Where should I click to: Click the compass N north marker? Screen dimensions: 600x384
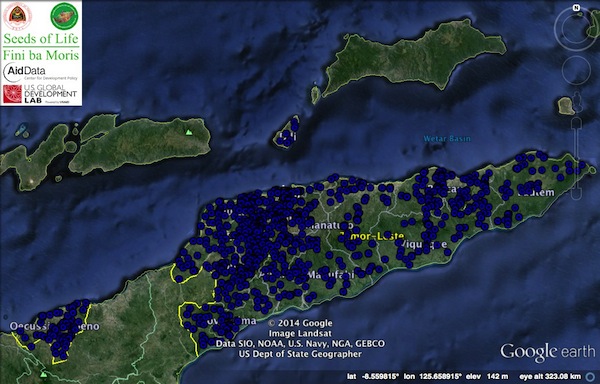(576, 8)
